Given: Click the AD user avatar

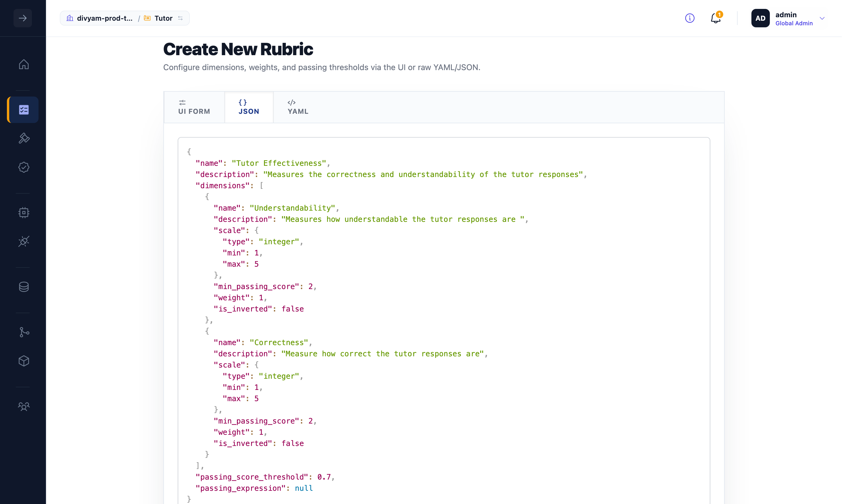Looking at the screenshot, I should 760,18.
